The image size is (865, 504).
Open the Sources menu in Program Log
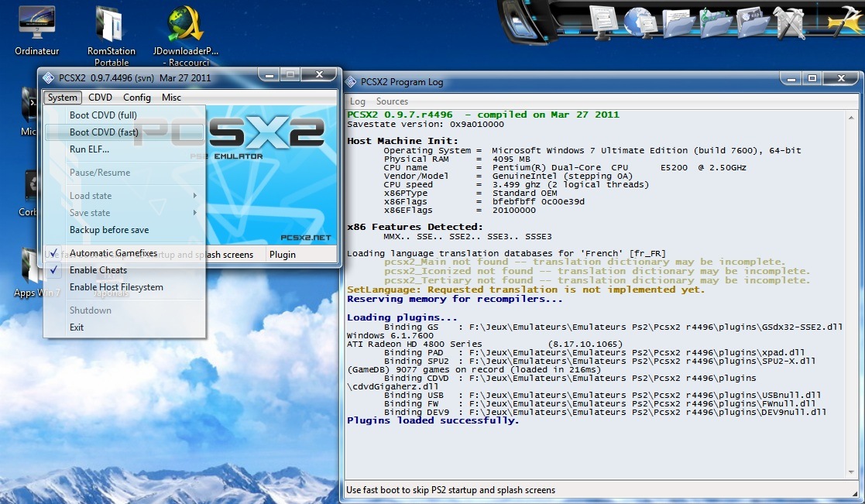[x=392, y=101]
